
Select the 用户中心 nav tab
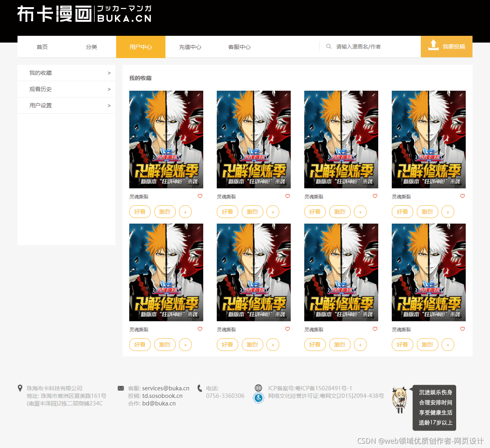[141, 47]
